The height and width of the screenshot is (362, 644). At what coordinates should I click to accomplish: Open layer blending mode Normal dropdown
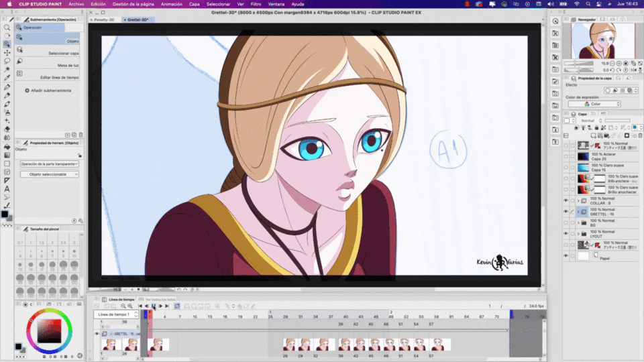[592, 121]
